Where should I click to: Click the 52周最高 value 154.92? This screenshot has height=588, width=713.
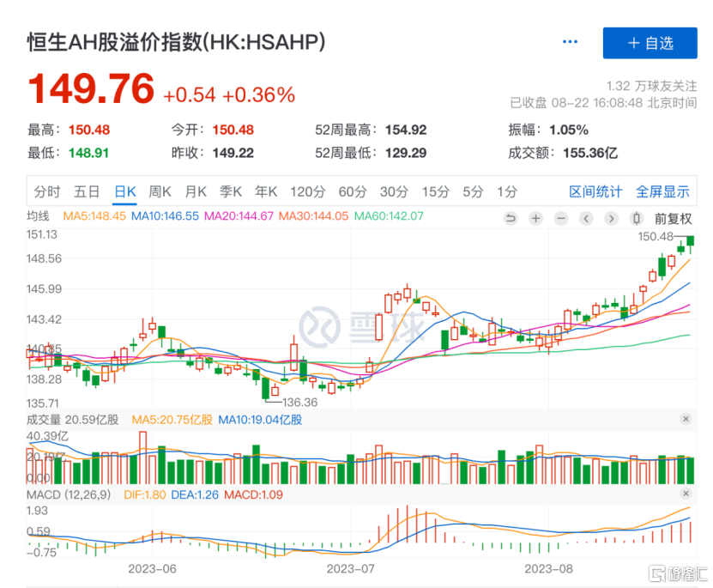[x=406, y=130]
